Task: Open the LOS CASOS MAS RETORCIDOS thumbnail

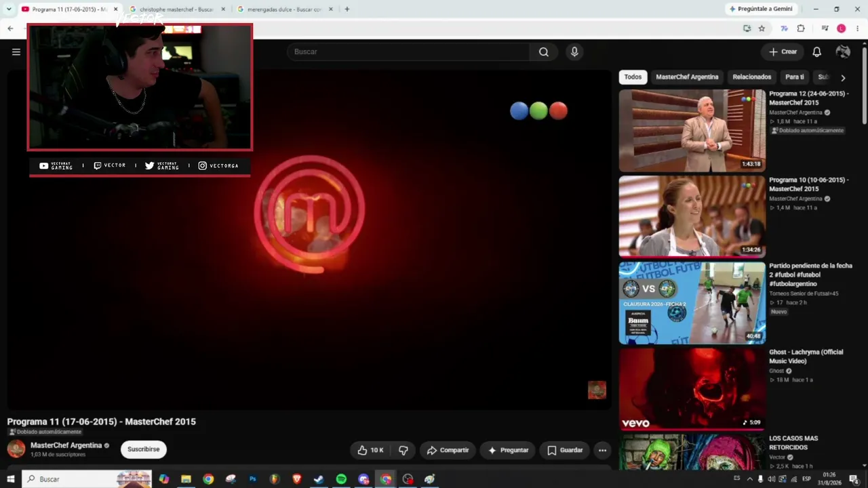Action: [x=692, y=452]
